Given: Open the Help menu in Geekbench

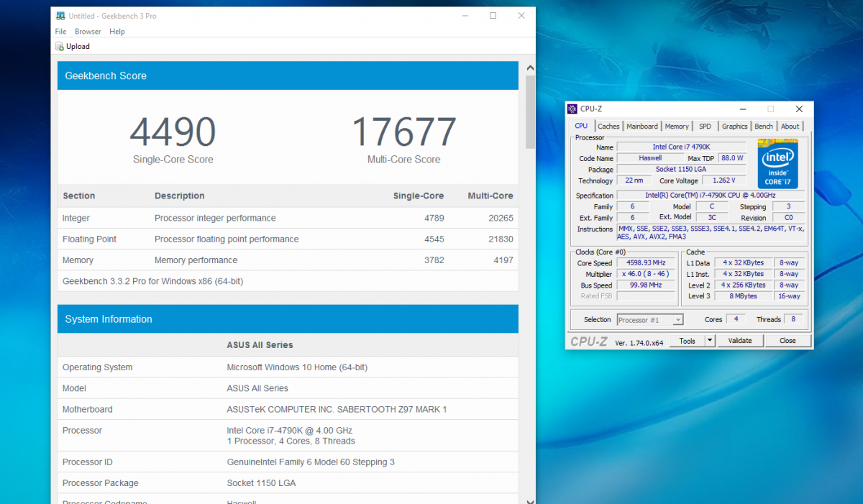Looking at the screenshot, I should click(x=117, y=32).
